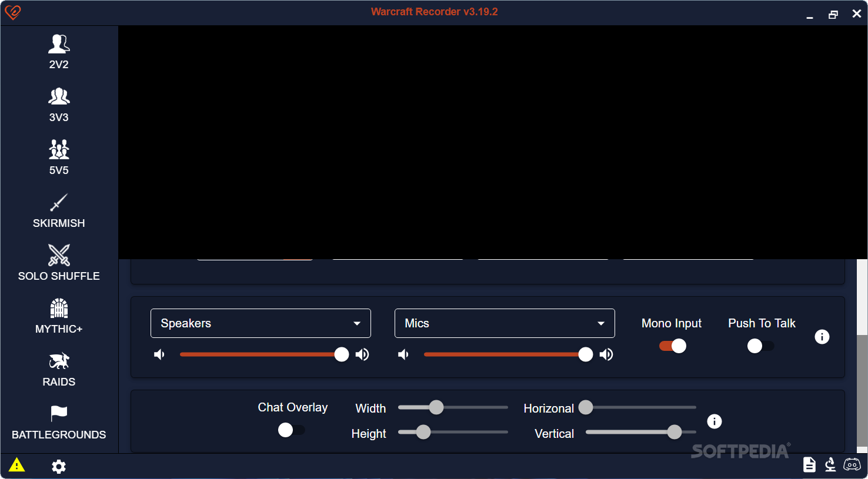Viewport: 868px width, 479px height.
Task: Click the yellow warning status icon
Action: [x=17, y=465]
